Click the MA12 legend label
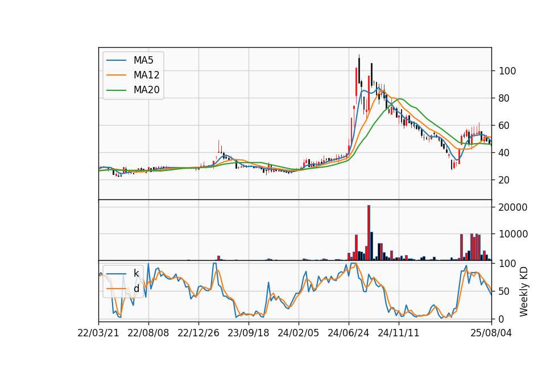 point(146,75)
